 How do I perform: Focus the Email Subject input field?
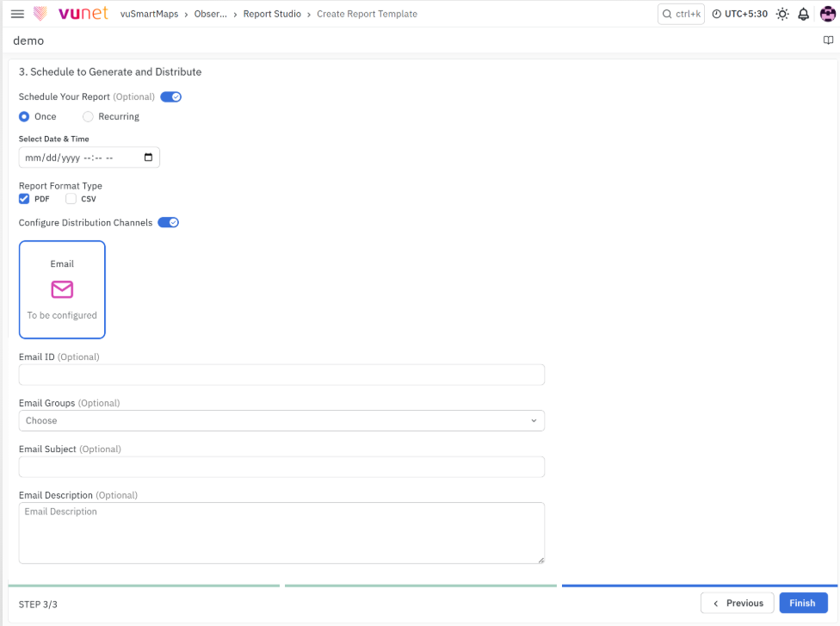(x=281, y=467)
